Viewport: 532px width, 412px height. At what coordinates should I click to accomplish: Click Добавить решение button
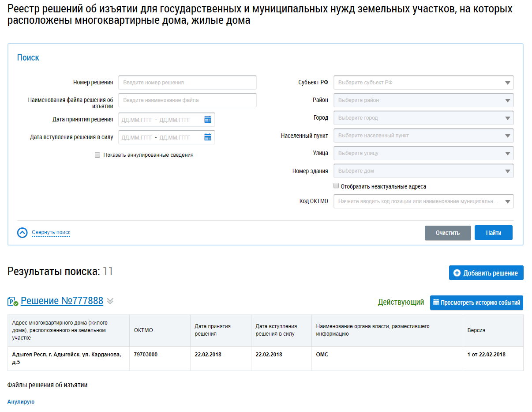point(486,273)
